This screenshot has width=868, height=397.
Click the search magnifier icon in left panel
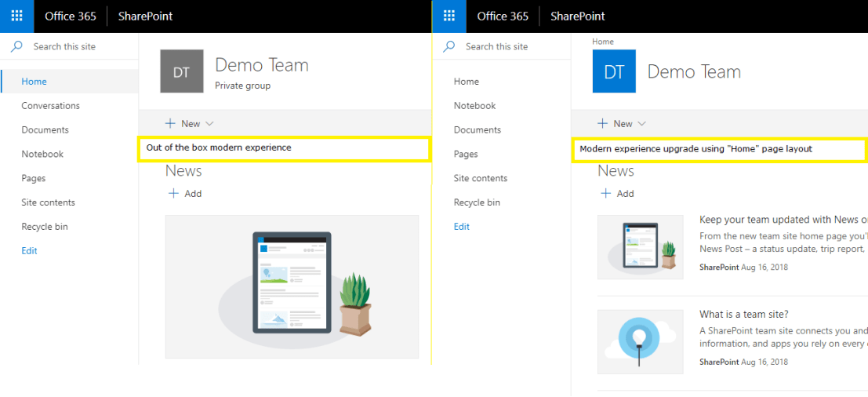tap(16, 46)
